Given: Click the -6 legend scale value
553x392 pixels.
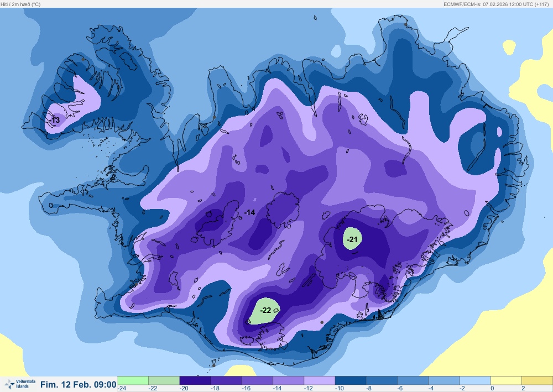Looking at the screenshot, I should pos(400,389).
